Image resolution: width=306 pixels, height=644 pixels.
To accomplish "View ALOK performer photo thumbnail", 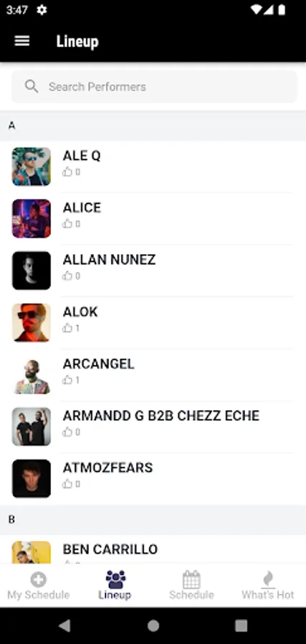I will pyautogui.click(x=32, y=323).
